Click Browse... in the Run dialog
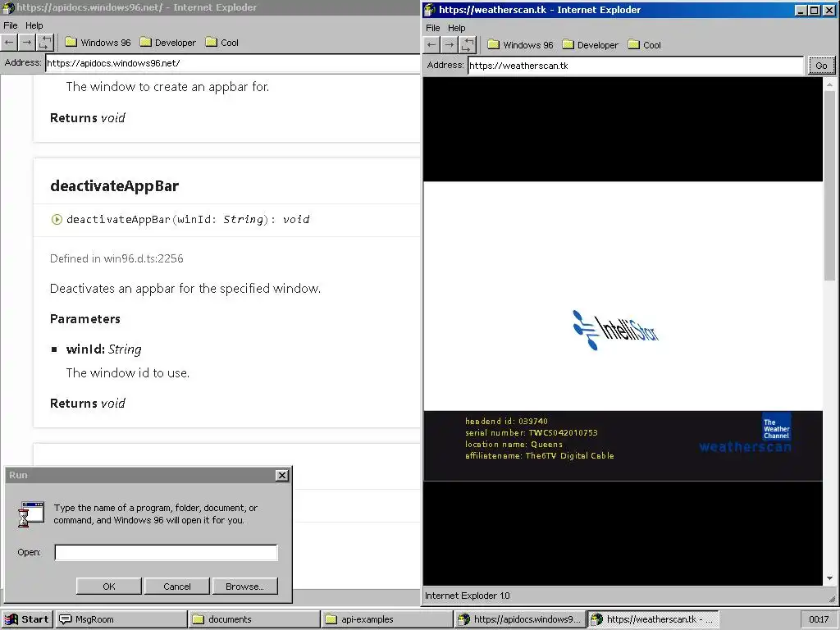840x630 pixels. [244, 586]
